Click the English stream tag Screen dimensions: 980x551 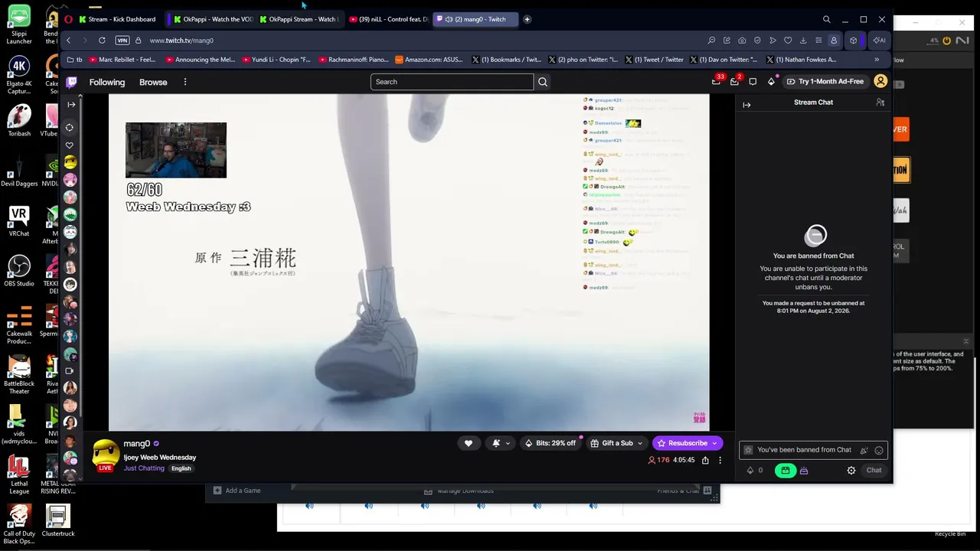click(181, 468)
